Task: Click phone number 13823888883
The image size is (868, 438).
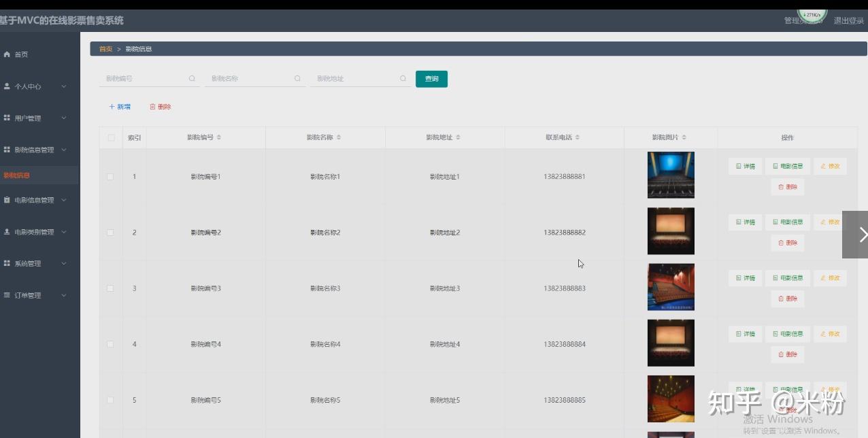Action: [565, 288]
